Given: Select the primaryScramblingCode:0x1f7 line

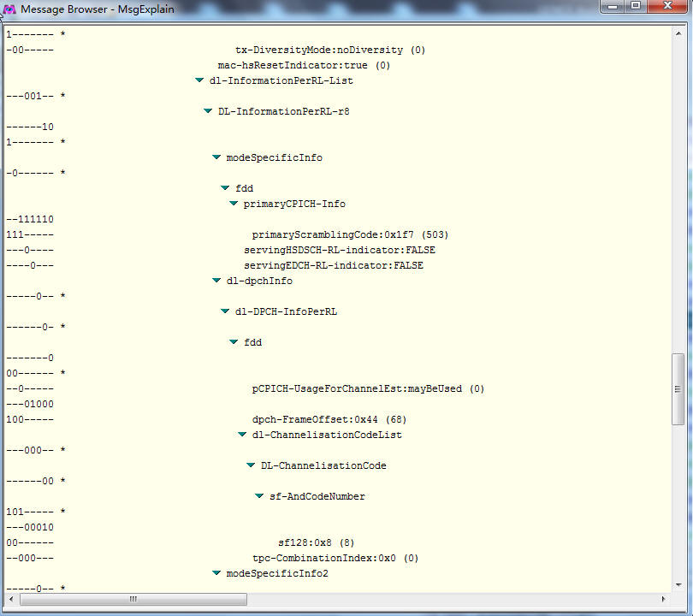Looking at the screenshot, I should pos(350,234).
